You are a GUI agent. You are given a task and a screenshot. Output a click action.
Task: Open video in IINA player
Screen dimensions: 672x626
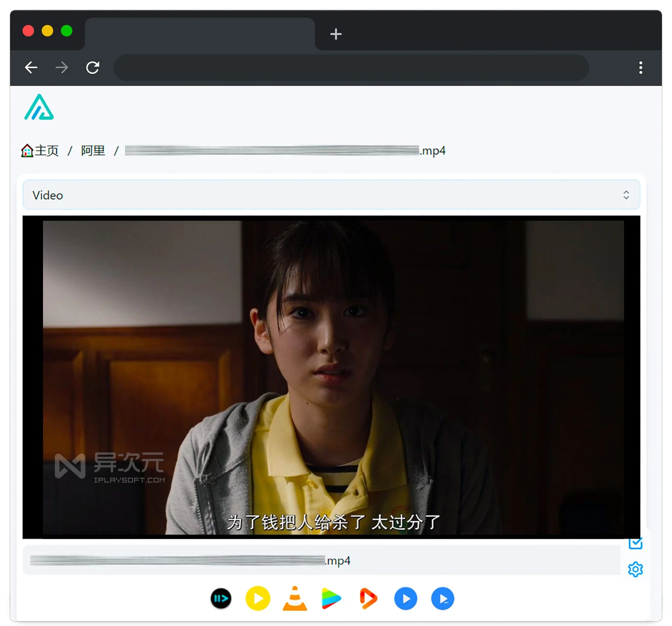[x=221, y=599]
